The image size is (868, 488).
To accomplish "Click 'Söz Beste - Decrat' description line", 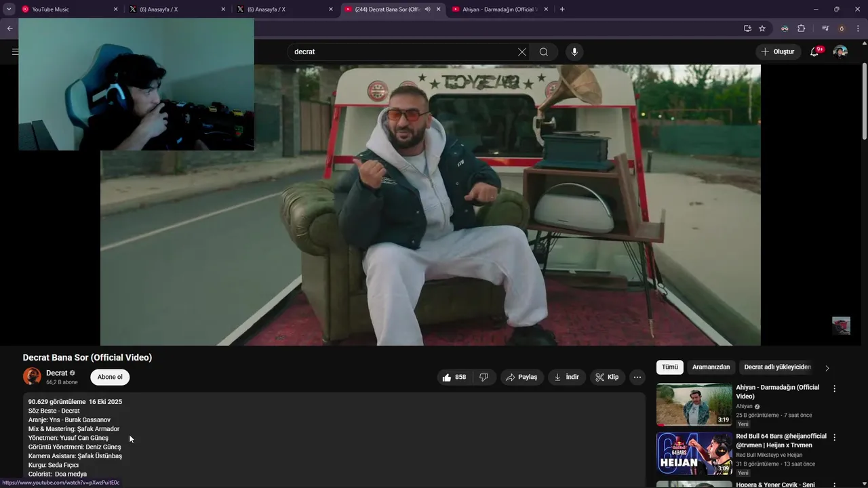I will tap(54, 411).
